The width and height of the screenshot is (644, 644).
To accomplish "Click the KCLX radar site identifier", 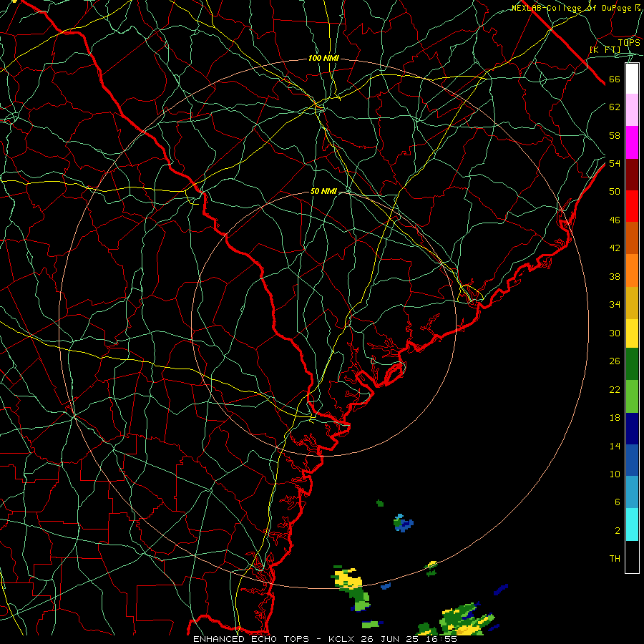I will click(x=341, y=639).
